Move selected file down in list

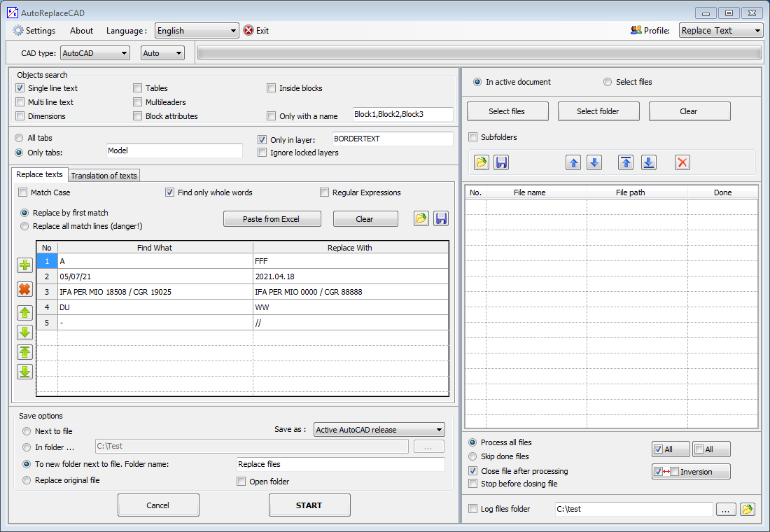594,162
